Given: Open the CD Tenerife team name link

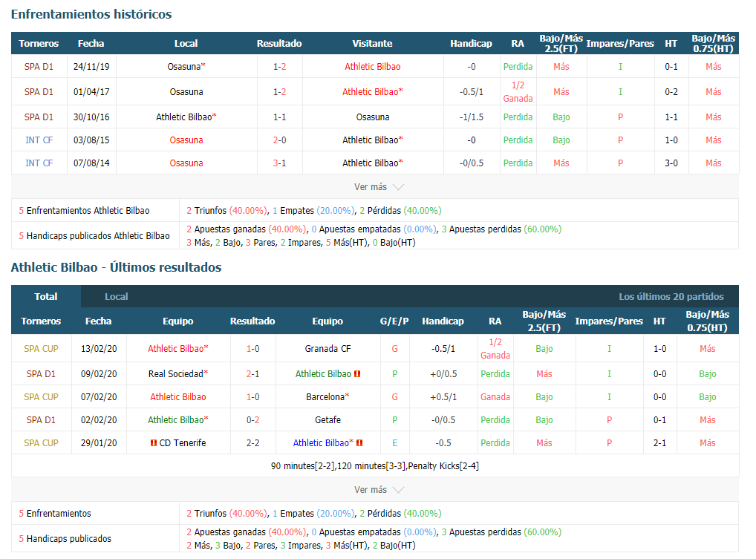Looking at the screenshot, I should point(182,443).
